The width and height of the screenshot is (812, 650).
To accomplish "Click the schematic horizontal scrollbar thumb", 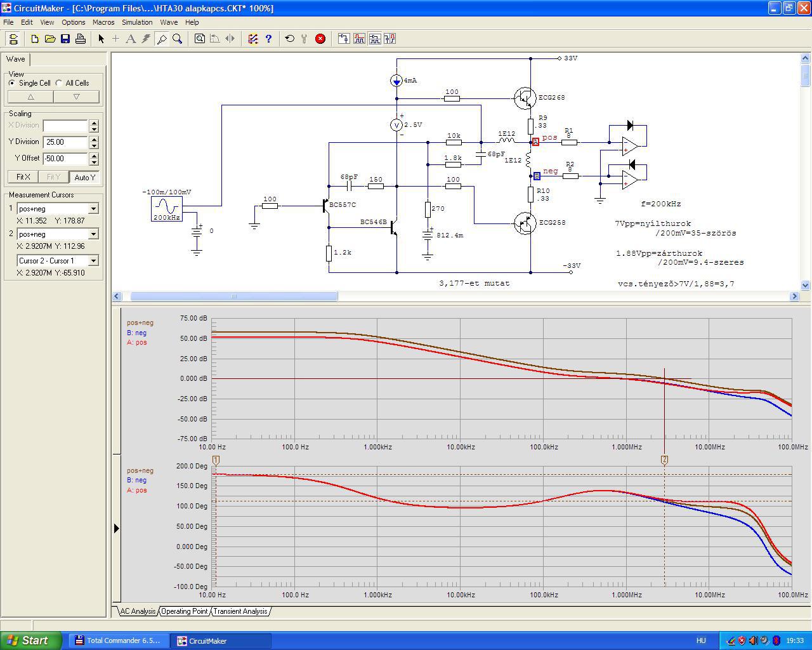I will pos(234,296).
